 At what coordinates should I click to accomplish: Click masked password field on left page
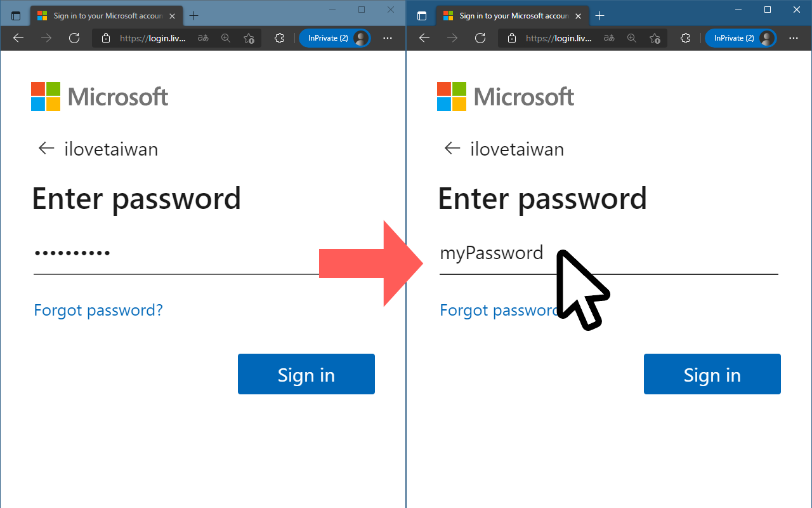click(x=171, y=253)
